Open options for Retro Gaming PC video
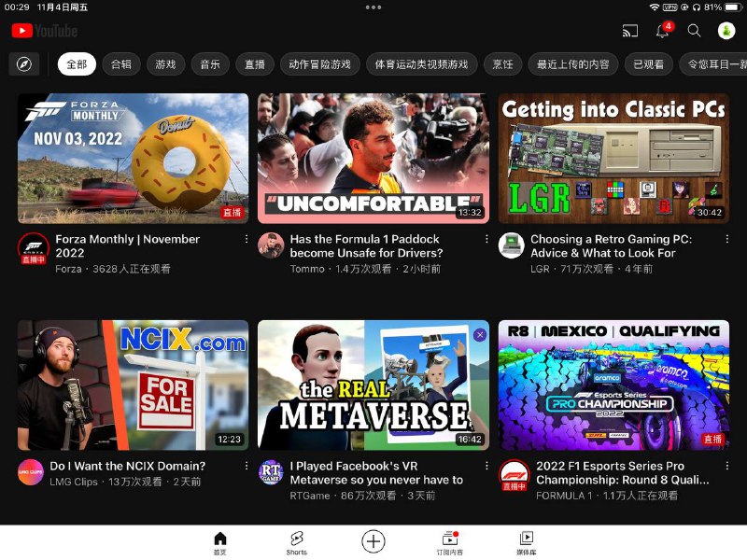The height and width of the screenshot is (560, 747). tap(726, 239)
